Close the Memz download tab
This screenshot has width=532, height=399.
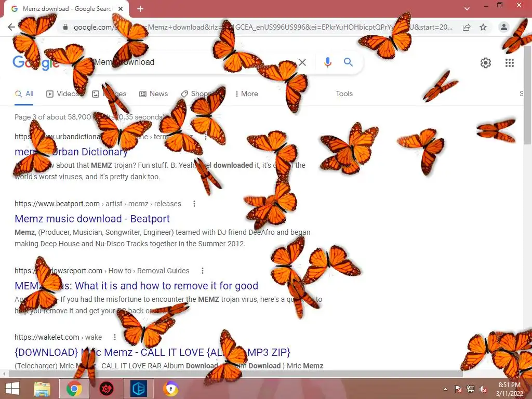pos(121,9)
